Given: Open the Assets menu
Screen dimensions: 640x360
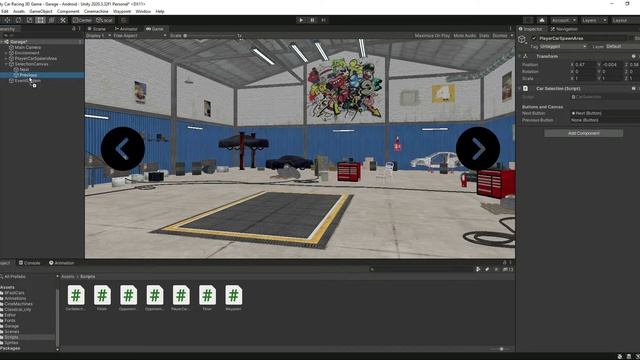Looking at the screenshot, I should point(19,11).
